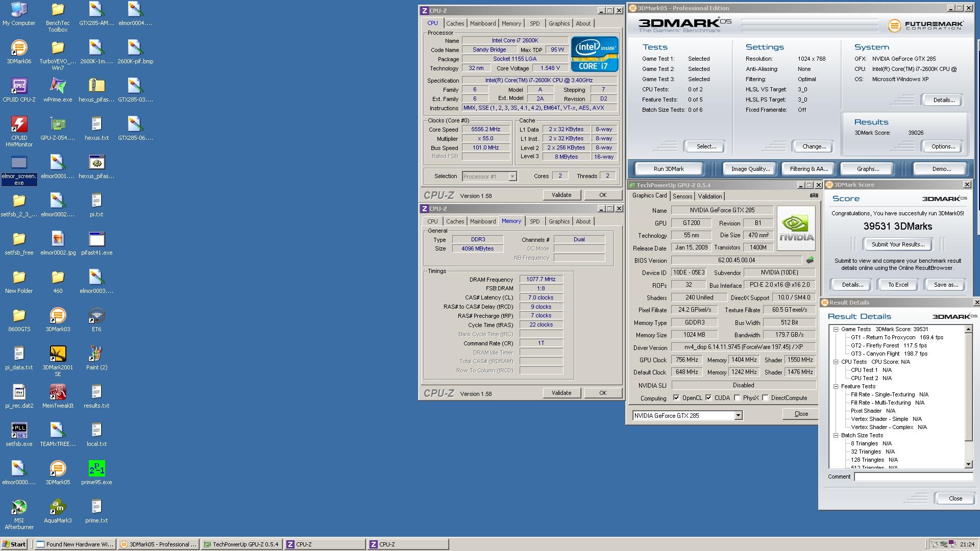The image size is (980, 551).
Task: Open pifast41.exe desktop icon
Action: 96,243
